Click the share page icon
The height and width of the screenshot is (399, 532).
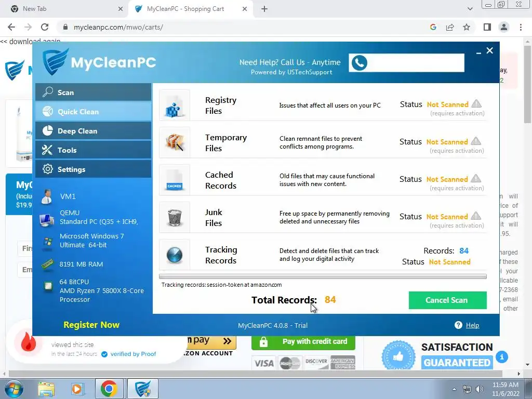pos(450,27)
